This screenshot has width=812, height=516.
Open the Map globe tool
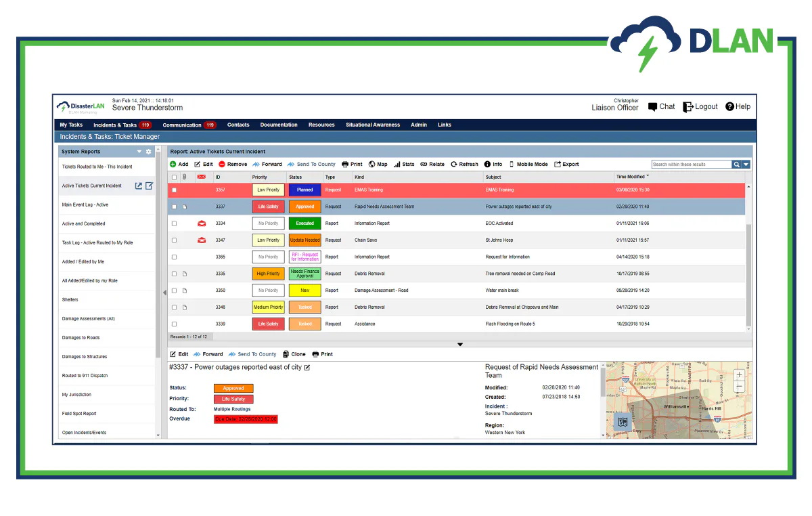372,164
